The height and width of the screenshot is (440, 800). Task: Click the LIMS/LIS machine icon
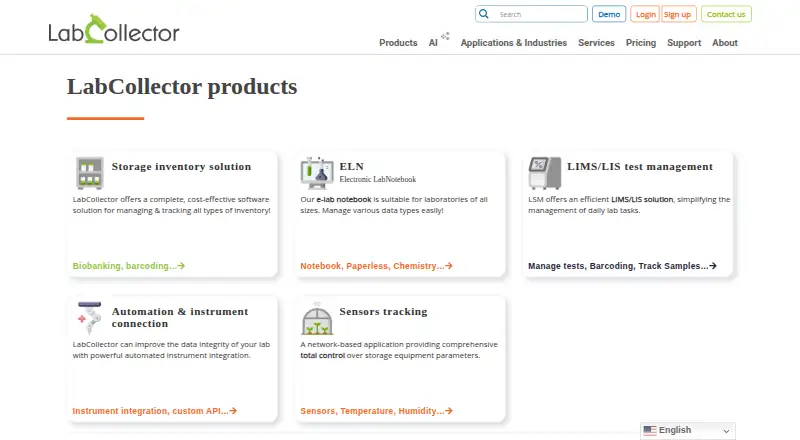pos(545,173)
